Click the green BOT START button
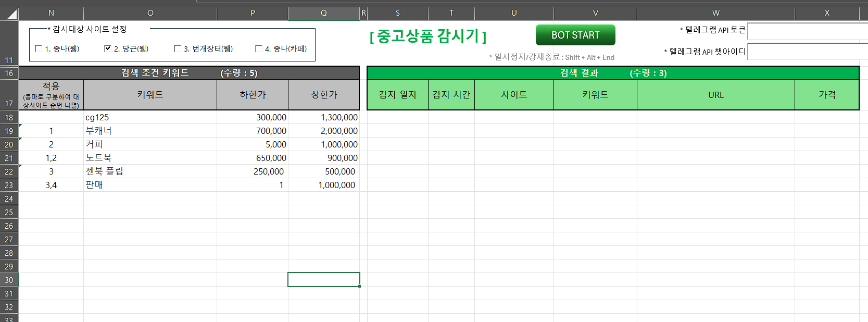 click(x=575, y=35)
